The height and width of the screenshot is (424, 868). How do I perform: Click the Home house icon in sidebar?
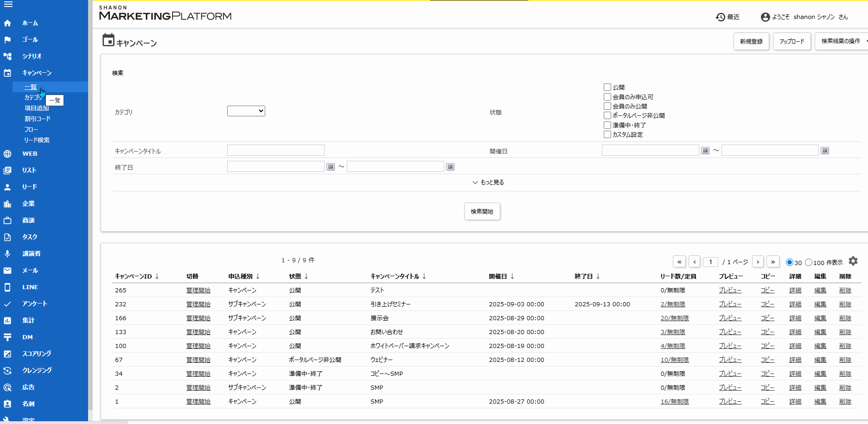(7, 23)
